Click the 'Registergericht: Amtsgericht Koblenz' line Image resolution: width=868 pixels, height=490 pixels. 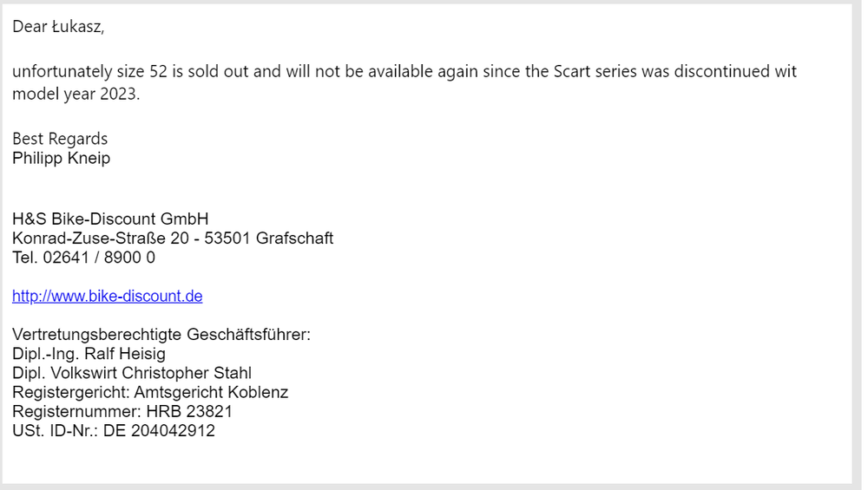coord(150,392)
